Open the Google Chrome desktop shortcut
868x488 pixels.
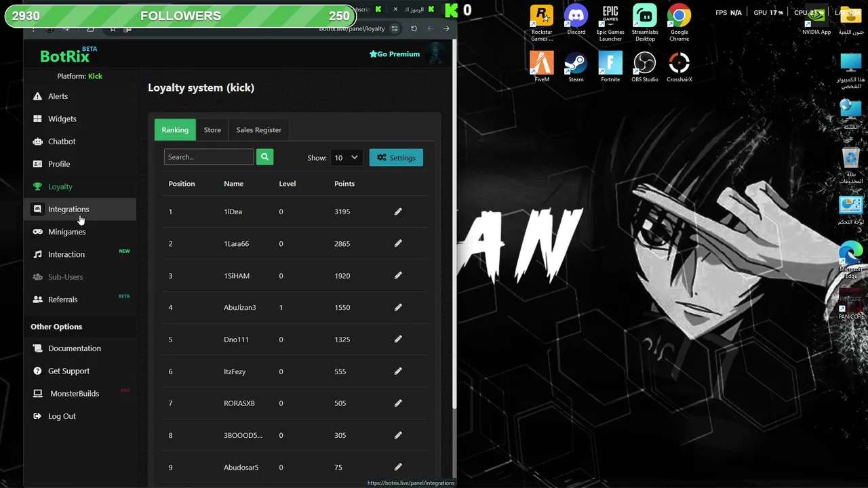(x=679, y=23)
